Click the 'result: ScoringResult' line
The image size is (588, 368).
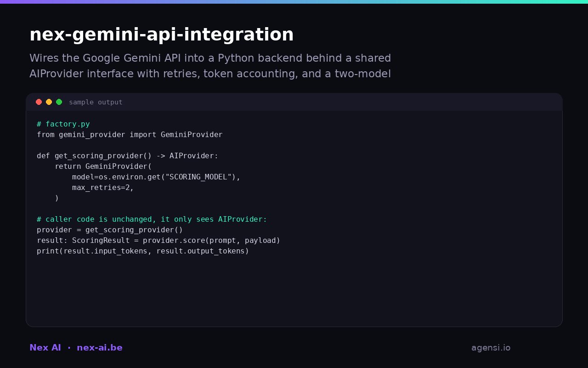[158, 241]
